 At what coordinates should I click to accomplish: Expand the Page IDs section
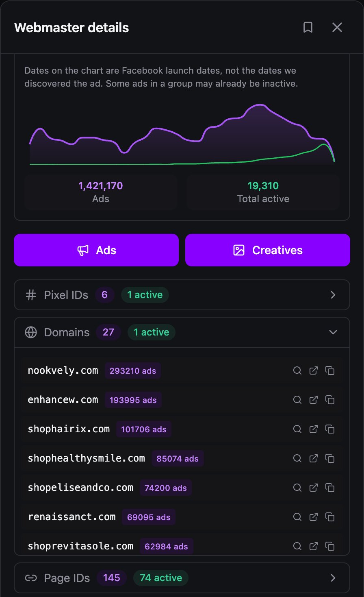click(182, 578)
